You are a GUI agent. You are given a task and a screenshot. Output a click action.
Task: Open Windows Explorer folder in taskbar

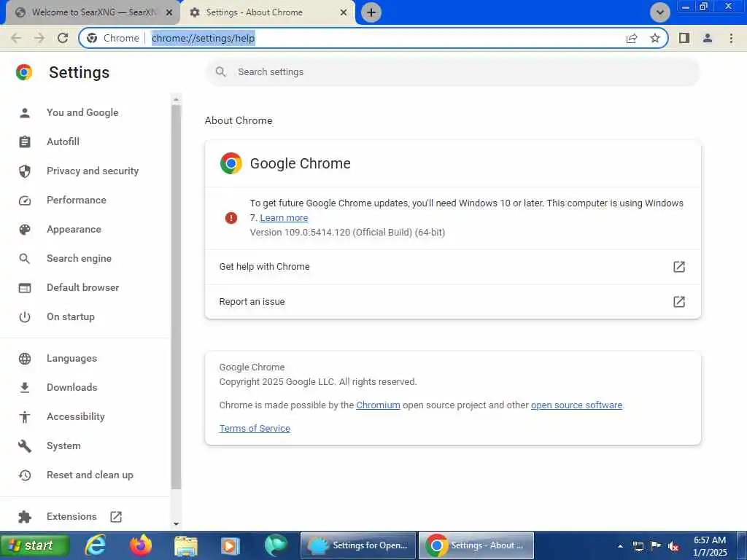click(x=186, y=545)
